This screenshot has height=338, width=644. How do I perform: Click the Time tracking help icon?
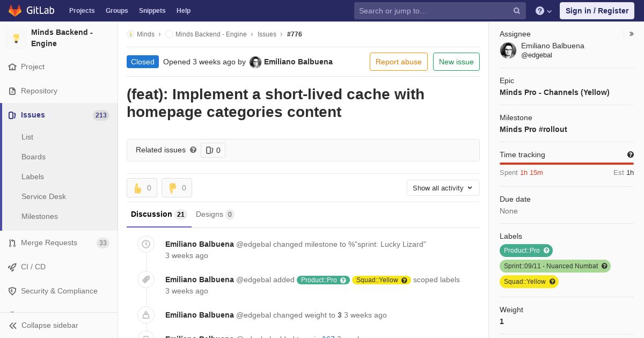[x=631, y=155]
